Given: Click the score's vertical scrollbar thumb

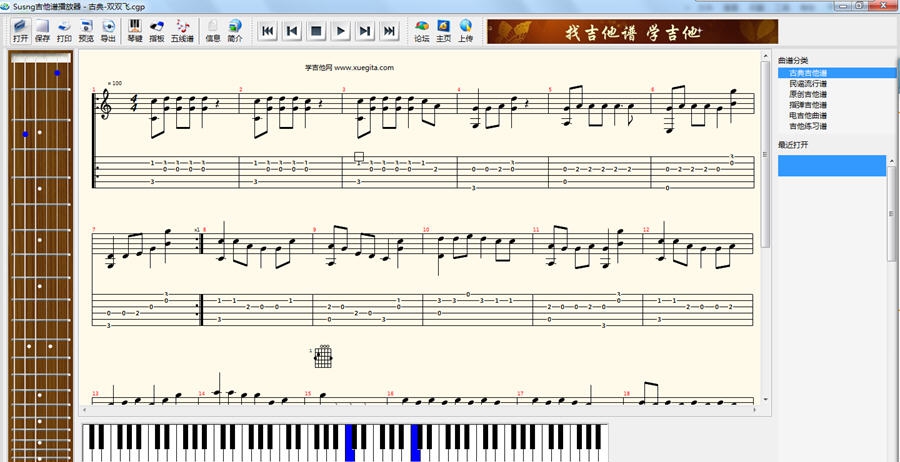Looking at the screenshot, I should click(x=765, y=154).
